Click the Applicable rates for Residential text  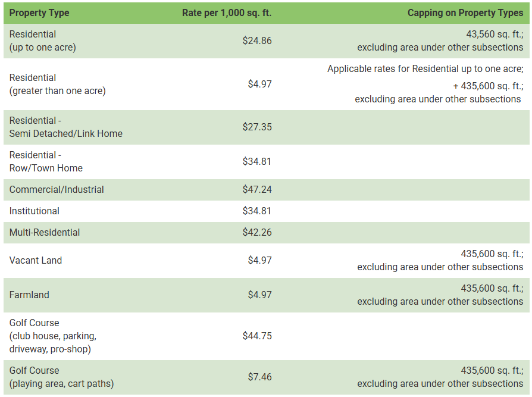pos(425,68)
